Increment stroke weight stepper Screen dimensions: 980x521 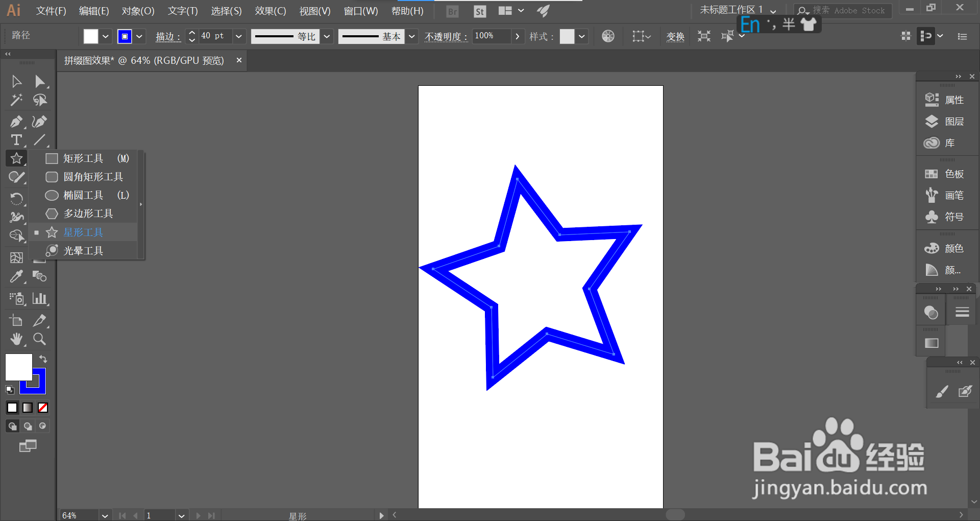click(x=191, y=33)
